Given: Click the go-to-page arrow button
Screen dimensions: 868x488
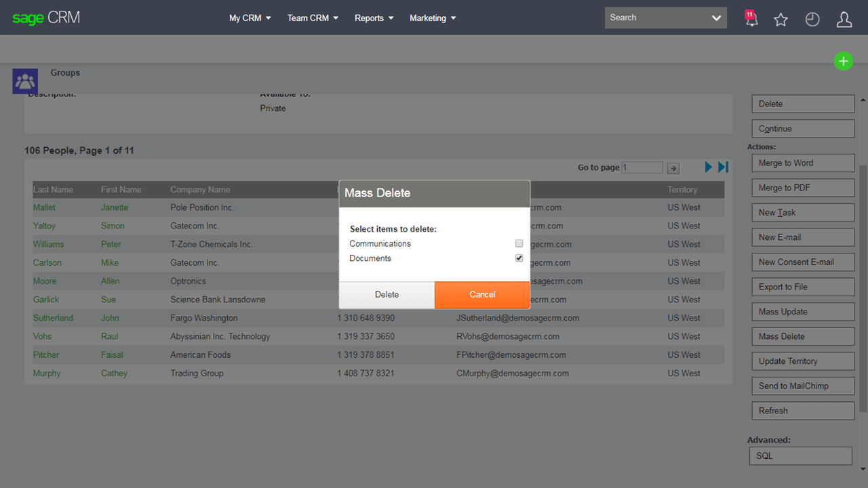Looking at the screenshot, I should point(673,167).
